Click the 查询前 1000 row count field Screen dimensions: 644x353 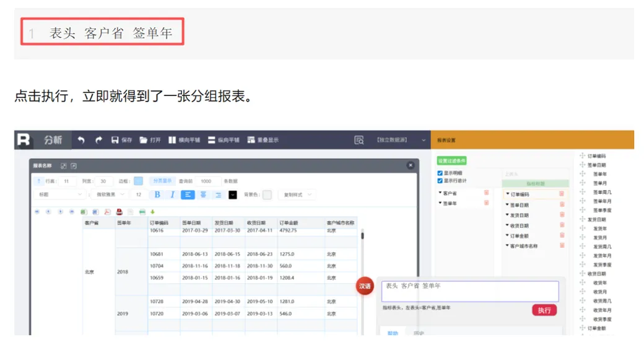click(207, 181)
